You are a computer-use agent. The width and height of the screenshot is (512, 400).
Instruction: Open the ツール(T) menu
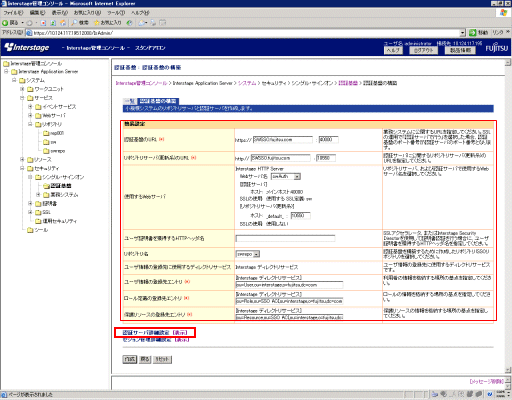coord(116,13)
